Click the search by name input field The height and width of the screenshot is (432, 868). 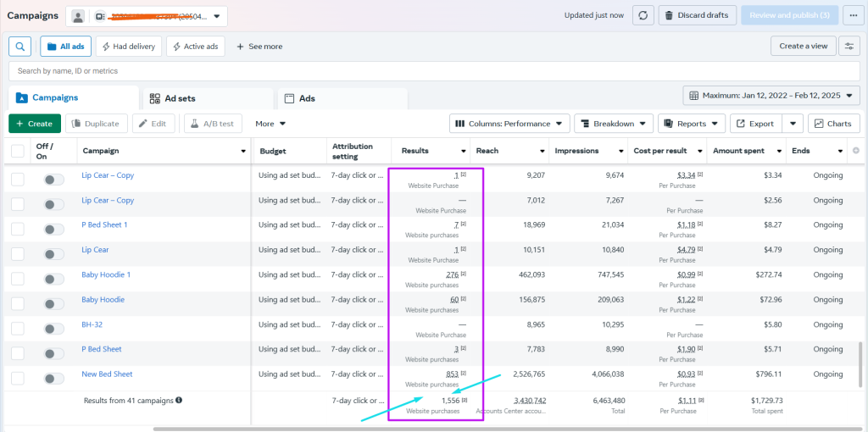point(424,71)
